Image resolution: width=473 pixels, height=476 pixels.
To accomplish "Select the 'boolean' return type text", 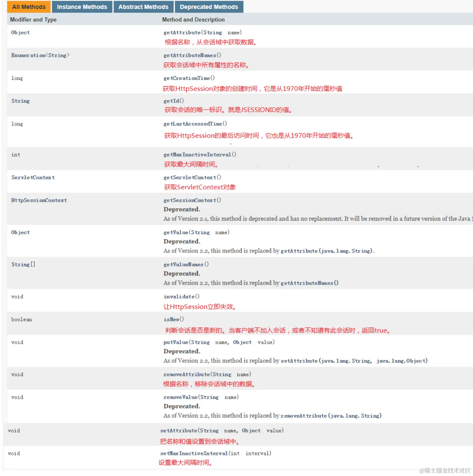I will click(22, 319).
